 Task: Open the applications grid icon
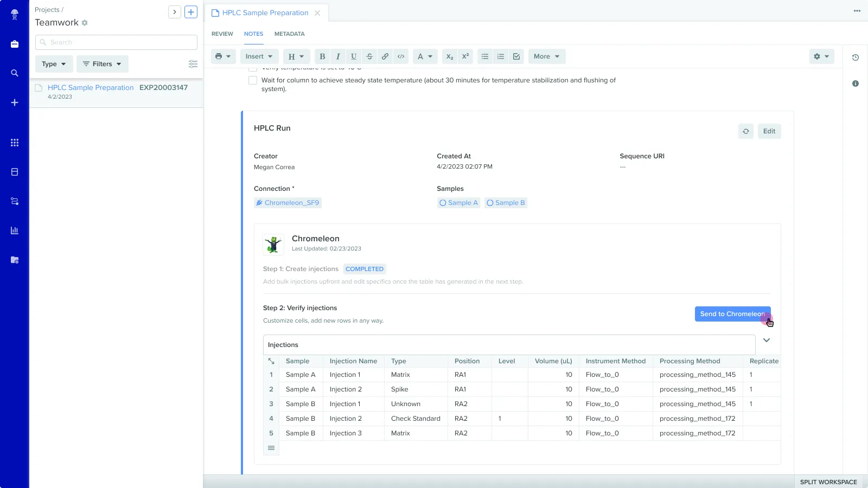pos(15,143)
